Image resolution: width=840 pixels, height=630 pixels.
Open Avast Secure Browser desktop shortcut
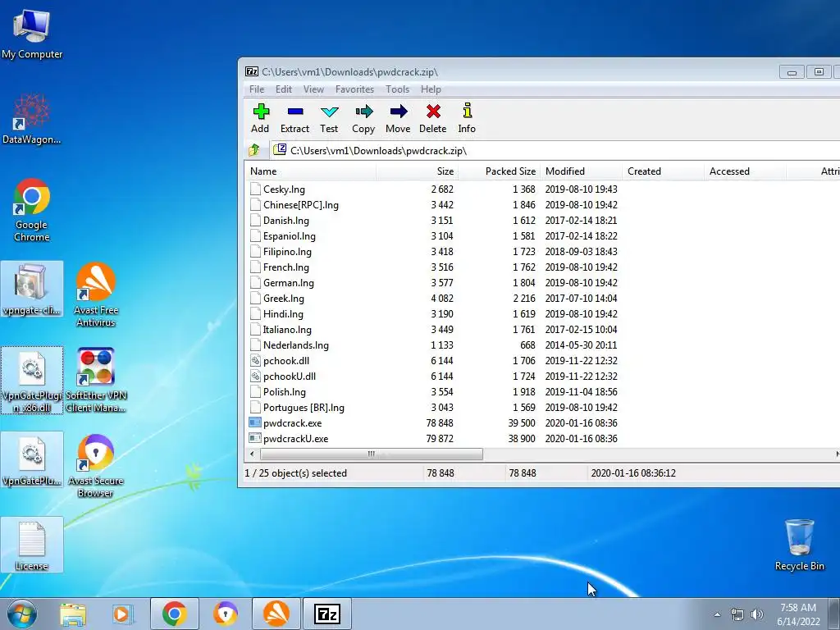tap(95, 466)
